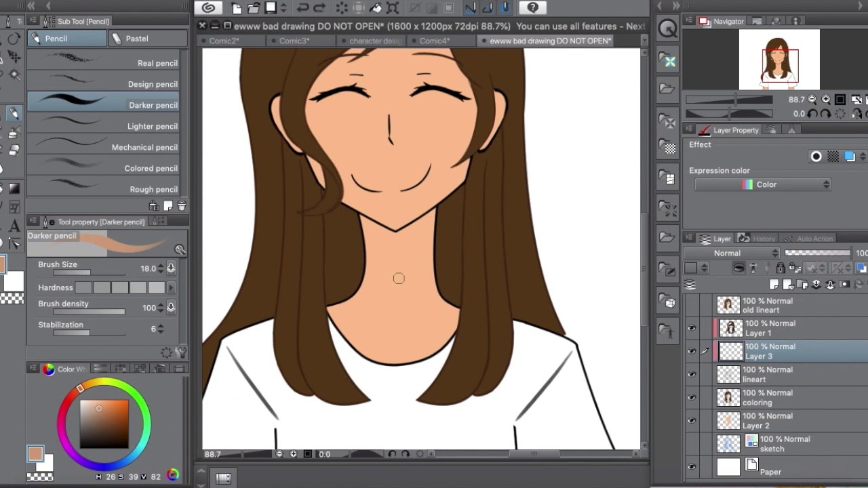Screen dimensions: 868x488
Task: Open the Clip Studio launcher icon
Action: pos(209,8)
